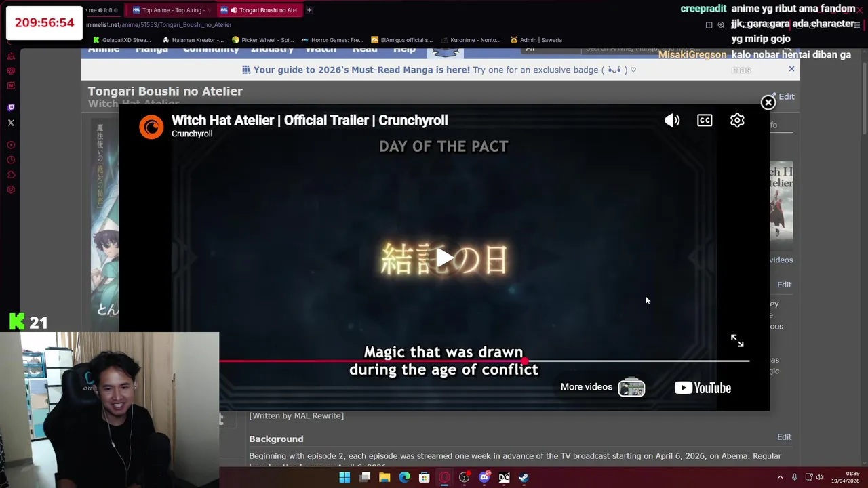Open Horror Games bookmark
Screen dimensions: 868x488
[x=333, y=40]
